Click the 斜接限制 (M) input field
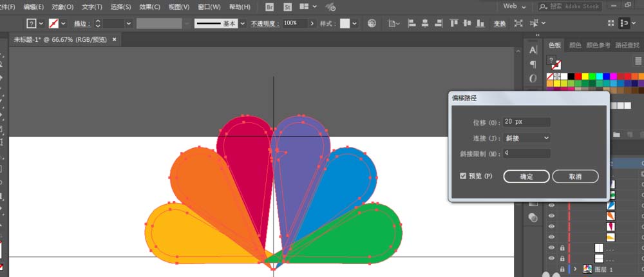Viewport: 644px width, 277px height. pos(527,153)
